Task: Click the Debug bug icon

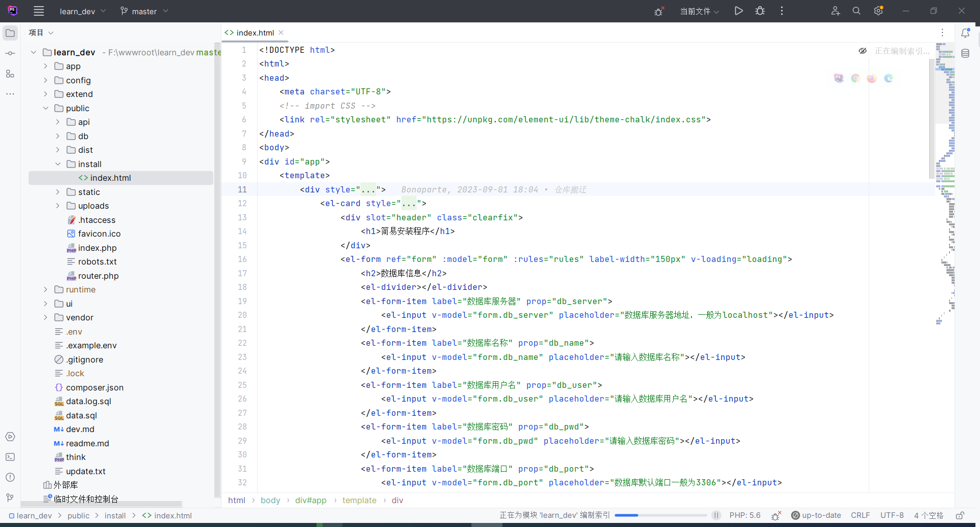Action: coord(760,11)
